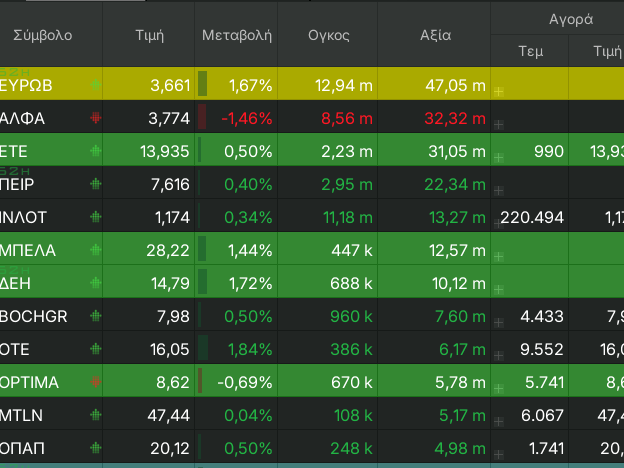This screenshot has width=624, height=468.
Task: Click the trend icon beside ΟΠΑΠ
Action: click(x=96, y=447)
